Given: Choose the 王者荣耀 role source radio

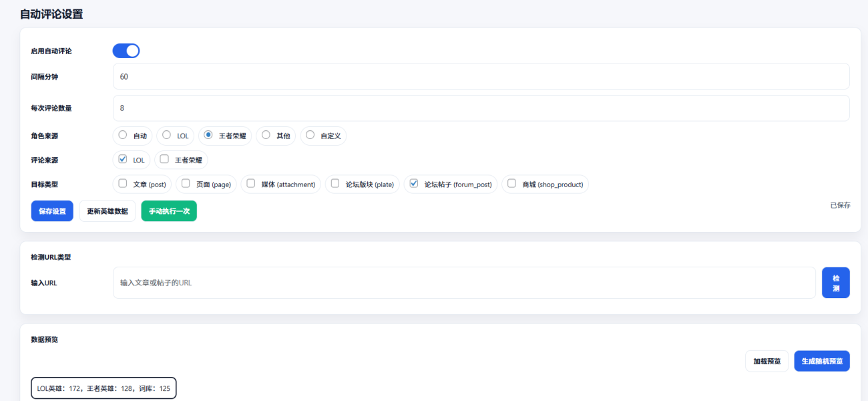Looking at the screenshot, I should point(208,135).
